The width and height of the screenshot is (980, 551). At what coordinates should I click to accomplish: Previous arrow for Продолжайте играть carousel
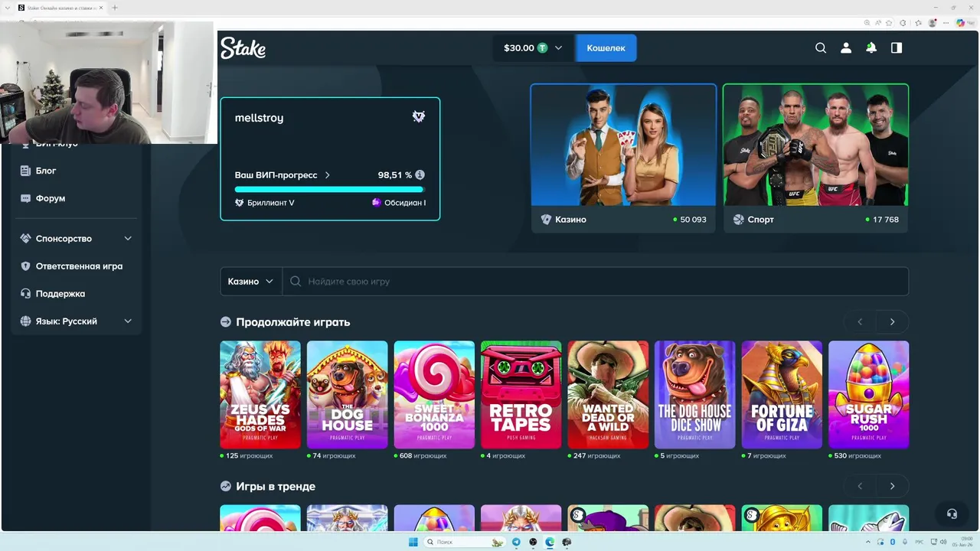[860, 321]
